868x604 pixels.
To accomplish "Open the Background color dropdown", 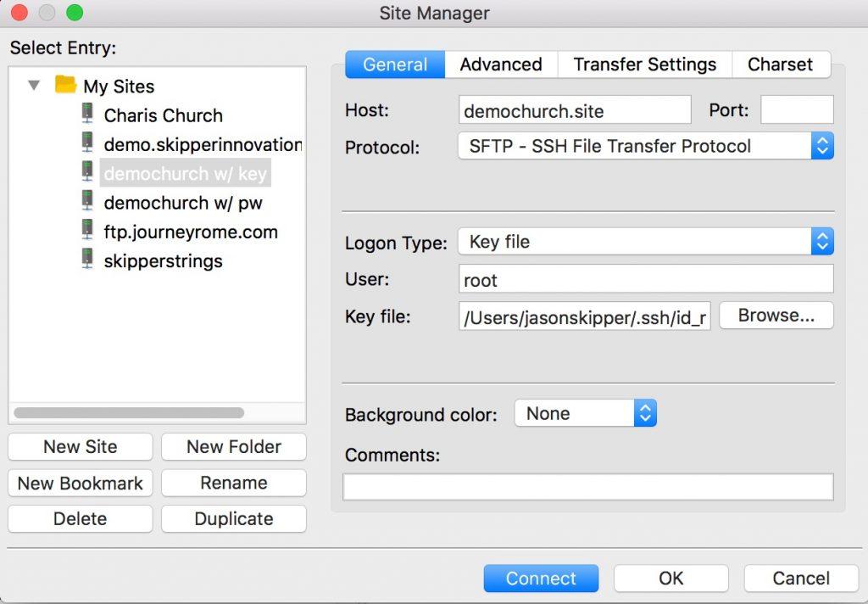I will [586, 413].
